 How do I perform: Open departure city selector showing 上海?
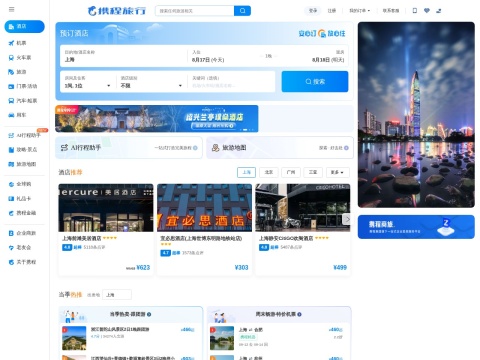click(x=117, y=295)
